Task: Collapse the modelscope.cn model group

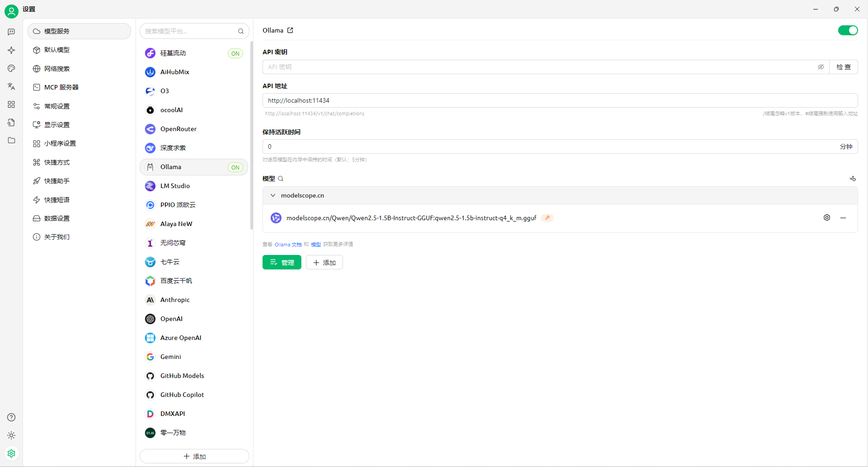Action: tap(273, 195)
